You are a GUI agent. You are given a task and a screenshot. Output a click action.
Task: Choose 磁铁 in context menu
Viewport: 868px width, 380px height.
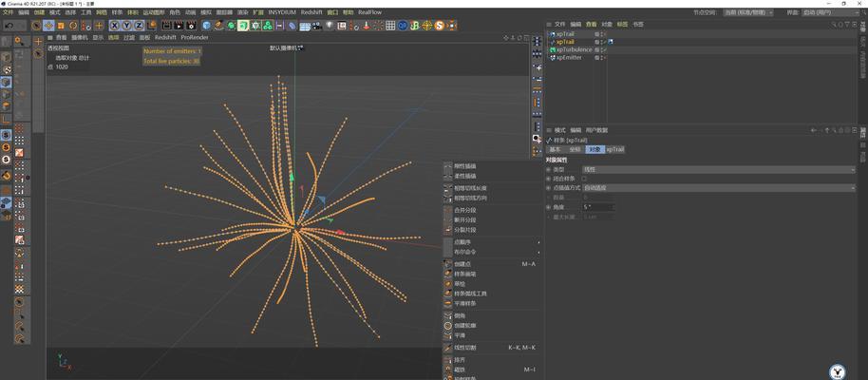(x=490, y=370)
